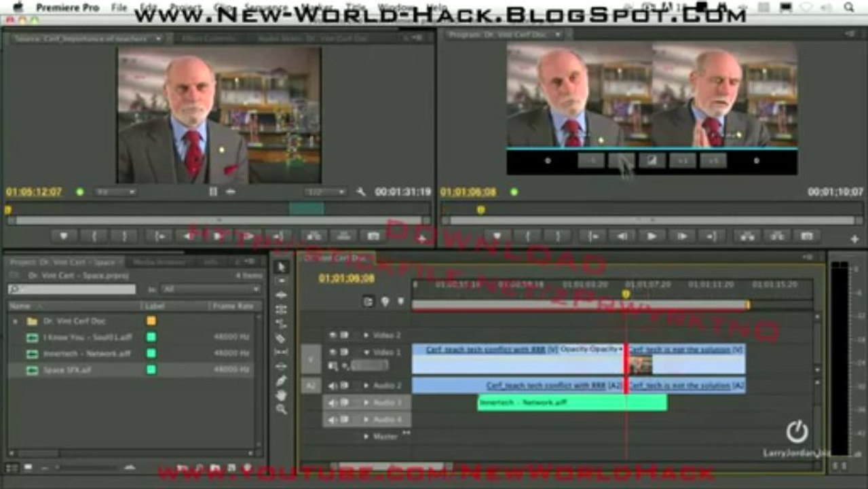
Task: Select the Slip tool
Action: [x=282, y=352]
